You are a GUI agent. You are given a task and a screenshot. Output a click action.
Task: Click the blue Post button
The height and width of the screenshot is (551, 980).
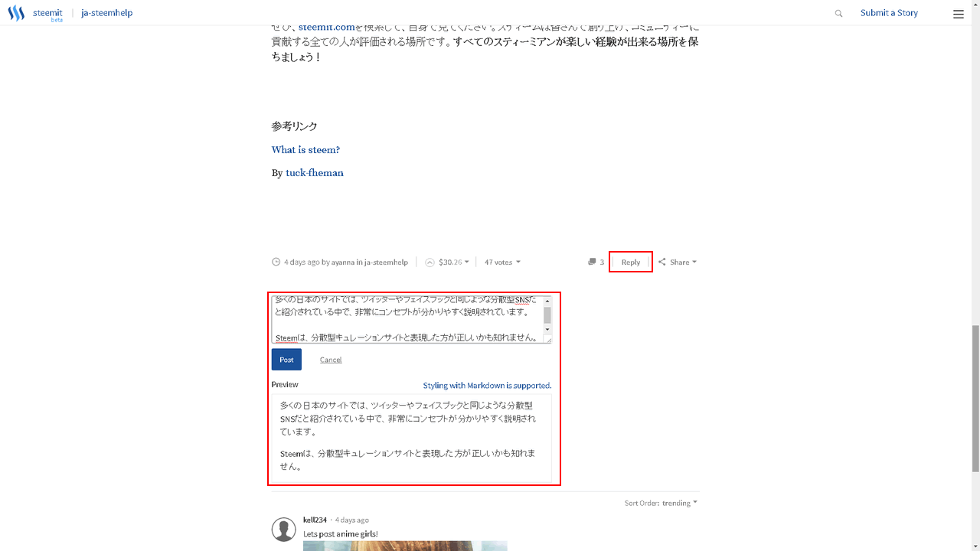tap(286, 360)
